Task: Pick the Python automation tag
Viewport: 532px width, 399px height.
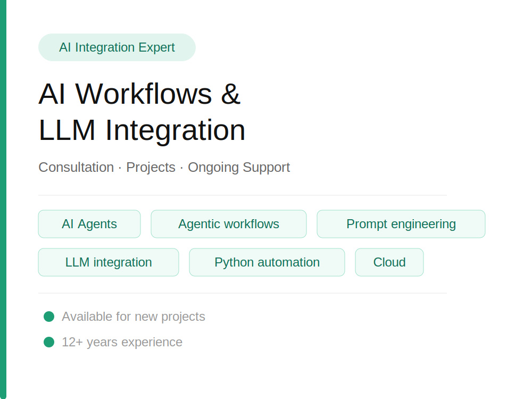Action: (267, 262)
